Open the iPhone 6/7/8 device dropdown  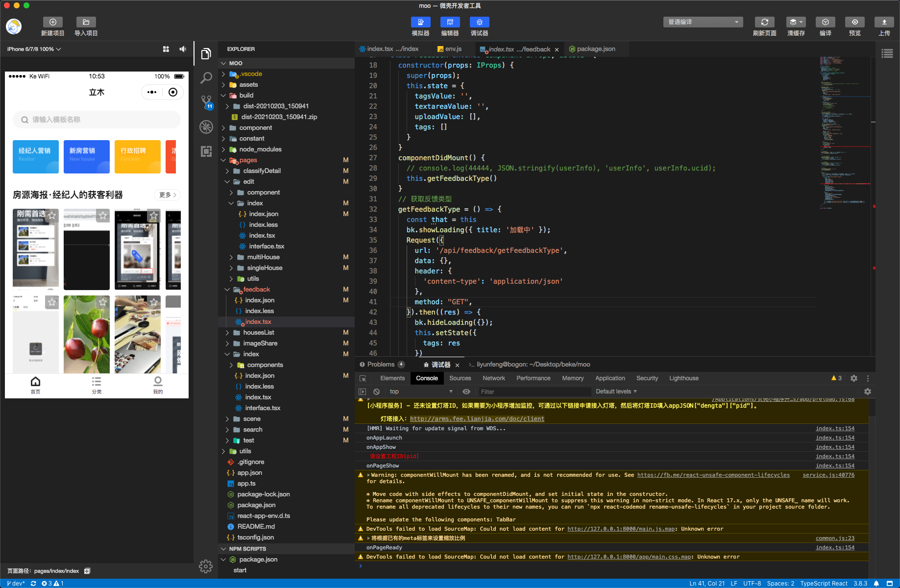(x=34, y=49)
